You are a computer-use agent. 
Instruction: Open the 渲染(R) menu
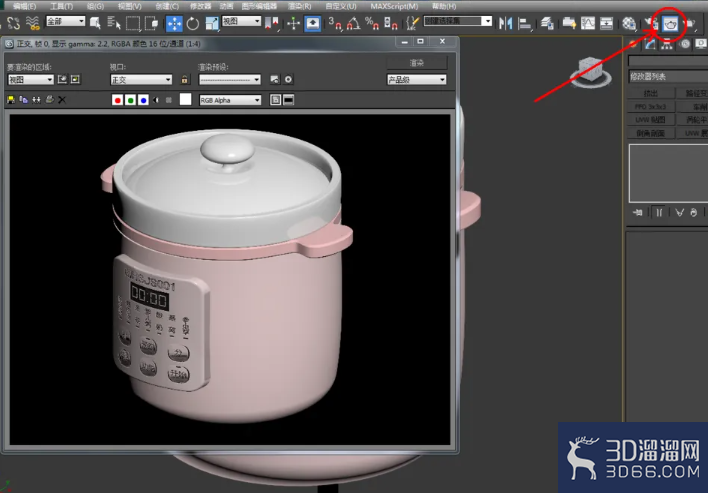300,6
